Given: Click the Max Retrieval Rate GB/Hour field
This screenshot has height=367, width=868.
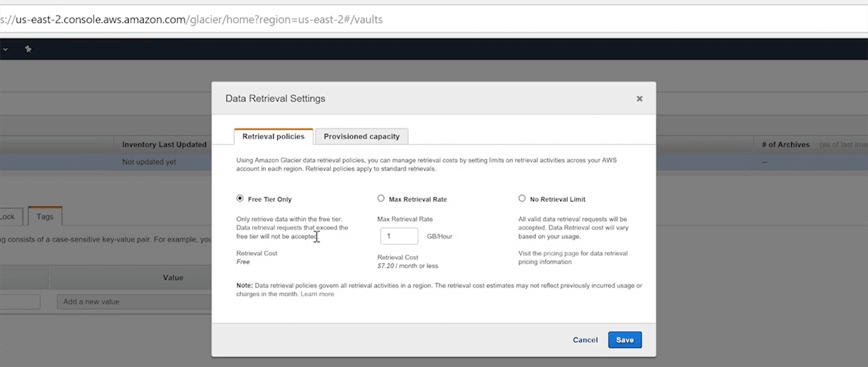Looking at the screenshot, I should tap(399, 236).
